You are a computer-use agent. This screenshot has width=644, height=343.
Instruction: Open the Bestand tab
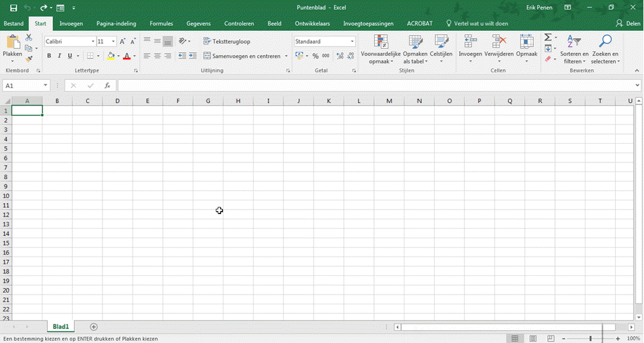click(x=14, y=23)
